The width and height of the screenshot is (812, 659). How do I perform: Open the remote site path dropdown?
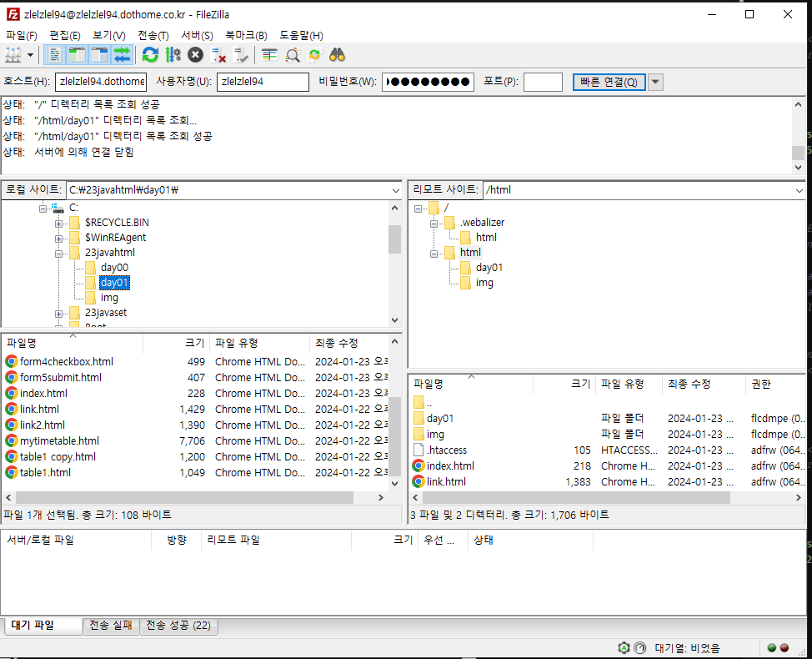pyautogui.click(x=799, y=190)
